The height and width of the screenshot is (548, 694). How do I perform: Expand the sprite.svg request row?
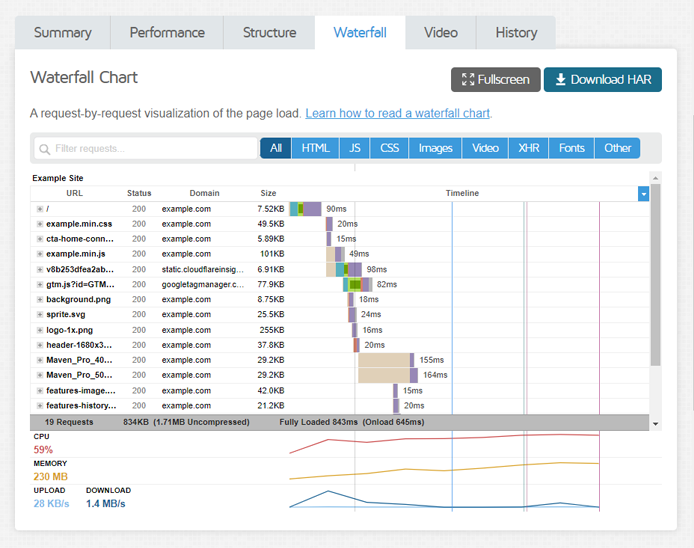40,314
